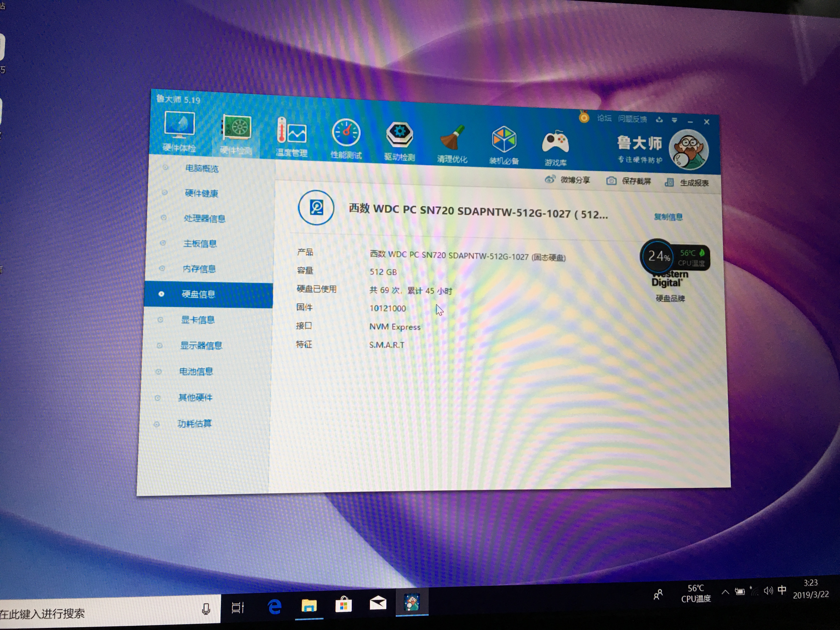
Task: Select 其他硬件 in the sidebar
Action: (195, 397)
